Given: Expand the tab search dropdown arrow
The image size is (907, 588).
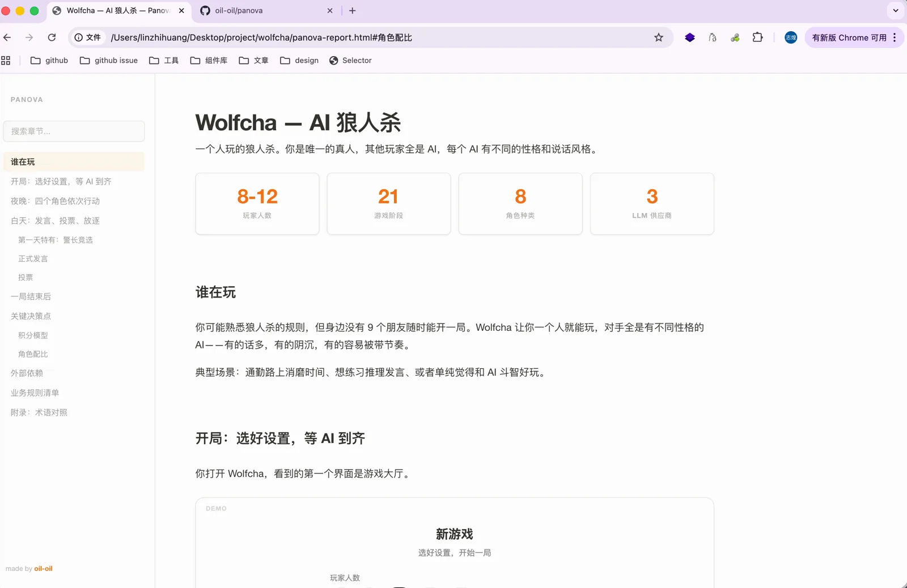Looking at the screenshot, I should point(896,11).
